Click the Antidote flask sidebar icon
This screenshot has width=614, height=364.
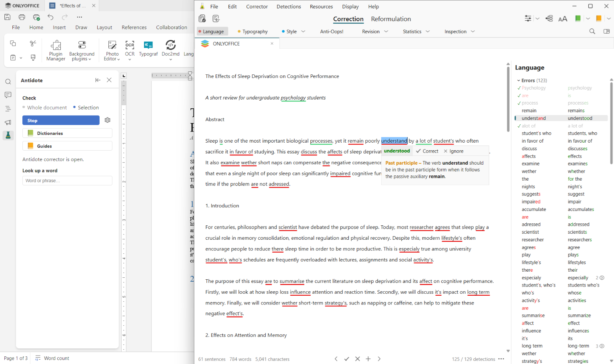(x=8, y=135)
